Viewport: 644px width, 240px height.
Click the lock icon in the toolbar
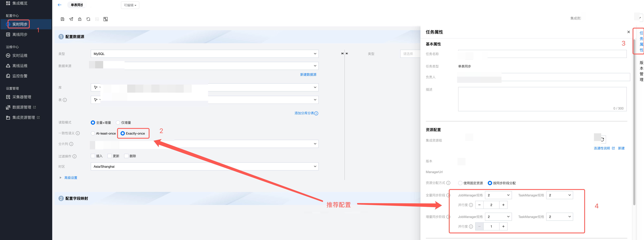pyautogui.click(x=80, y=19)
